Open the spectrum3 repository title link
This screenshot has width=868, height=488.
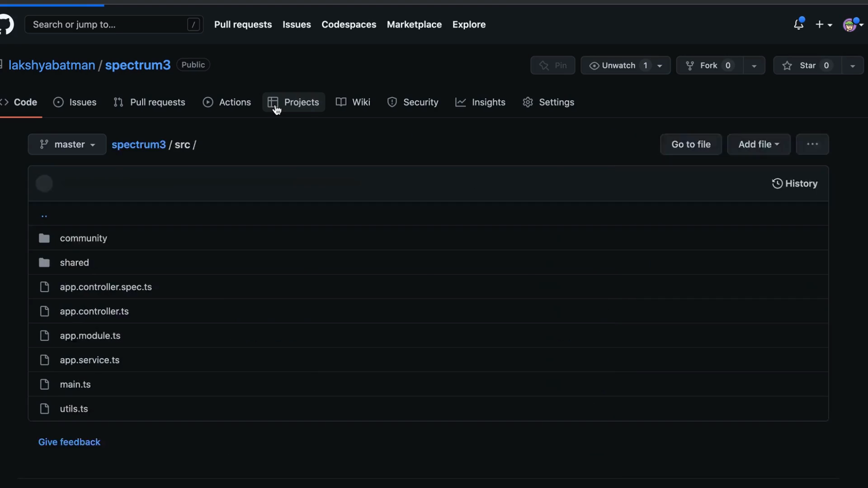138,65
